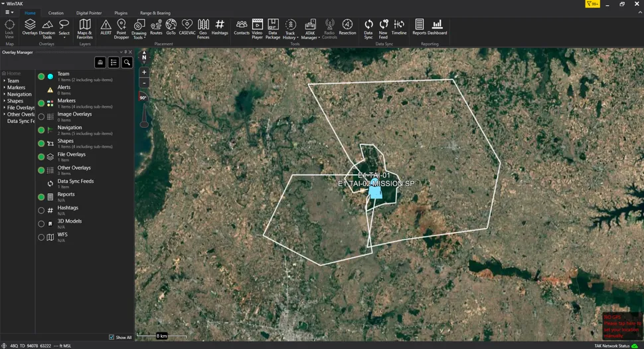644x349 pixels.
Task: Switch to the Home ribbon tab
Action: (30, 13)
